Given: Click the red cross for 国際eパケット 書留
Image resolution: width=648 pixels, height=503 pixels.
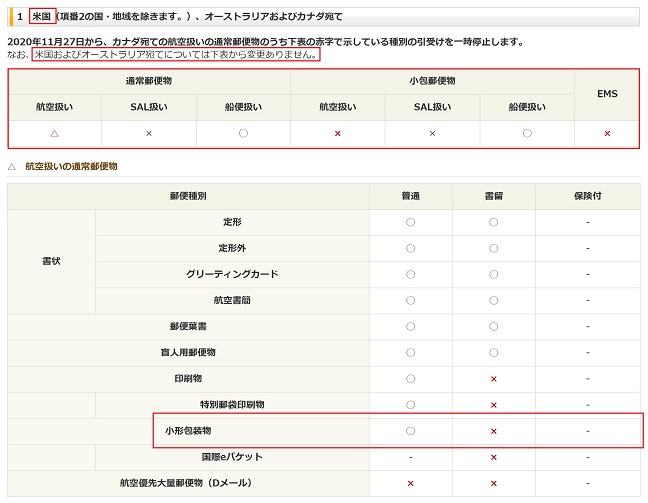Looking at the screenshot, I should pyautogui.click(x=493, y=457).
